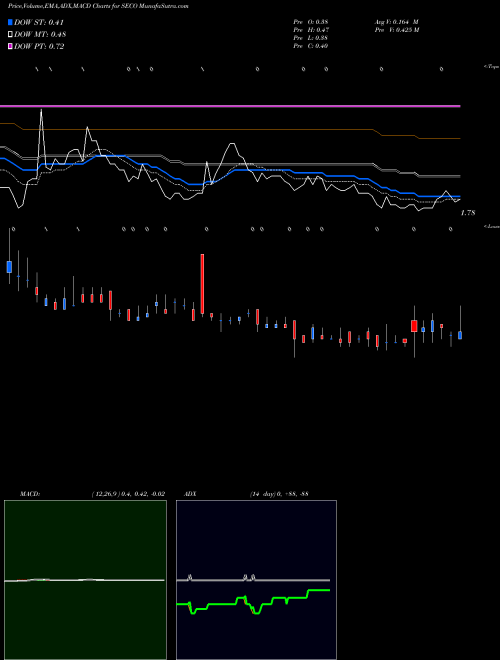The image size is (500, 660).
Task: Click the first blue candlestick at chart start
Action: coord(9,267)
